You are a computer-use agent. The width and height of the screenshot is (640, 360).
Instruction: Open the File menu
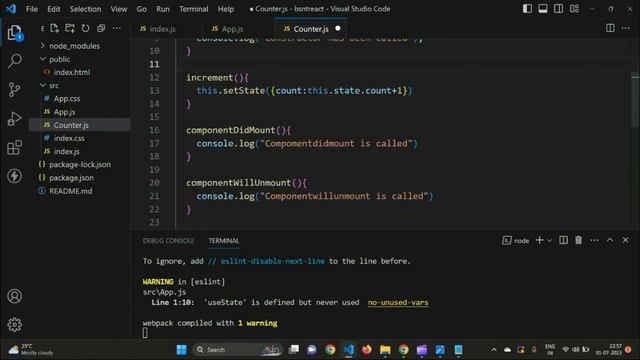pos(31,9)
